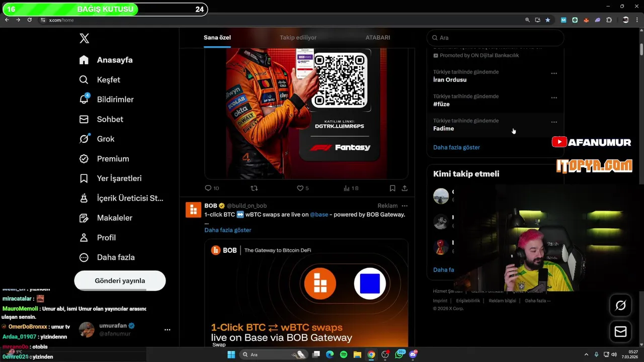This screenshot has width=644, height=362.
Task: Show more trends with Daha fazla göster
Action: (x=456, y=147)
